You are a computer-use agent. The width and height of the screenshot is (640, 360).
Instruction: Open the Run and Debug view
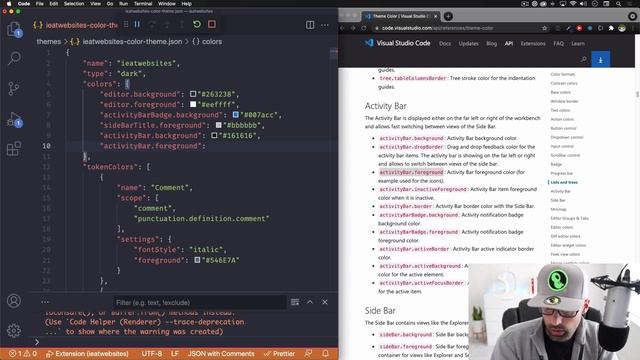click(x=14, y=120)
